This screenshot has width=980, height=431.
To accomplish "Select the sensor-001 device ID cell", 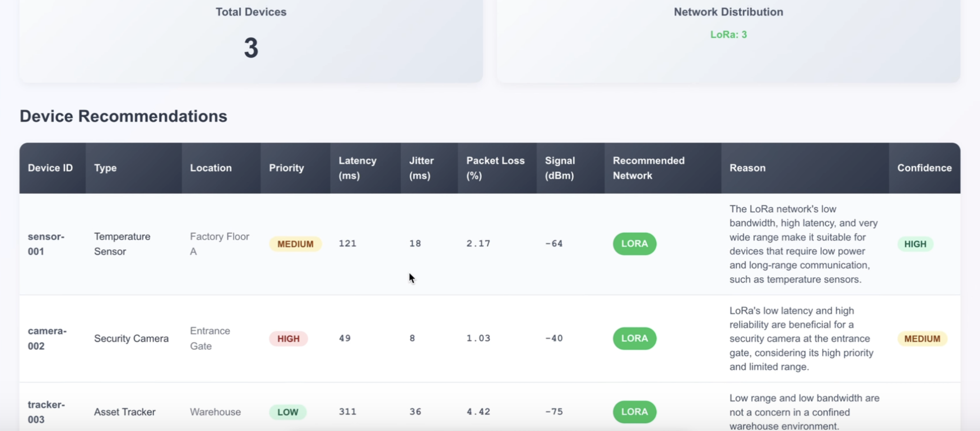I will (46, 244).
